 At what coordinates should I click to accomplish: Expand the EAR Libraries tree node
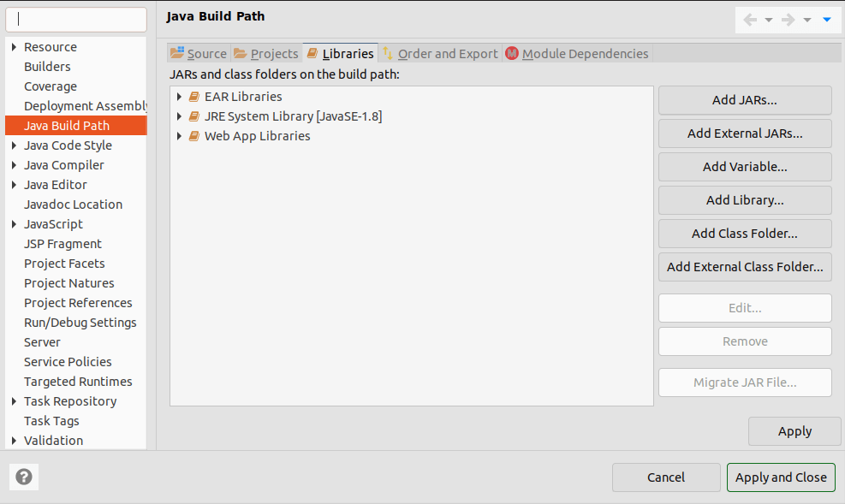179,97
